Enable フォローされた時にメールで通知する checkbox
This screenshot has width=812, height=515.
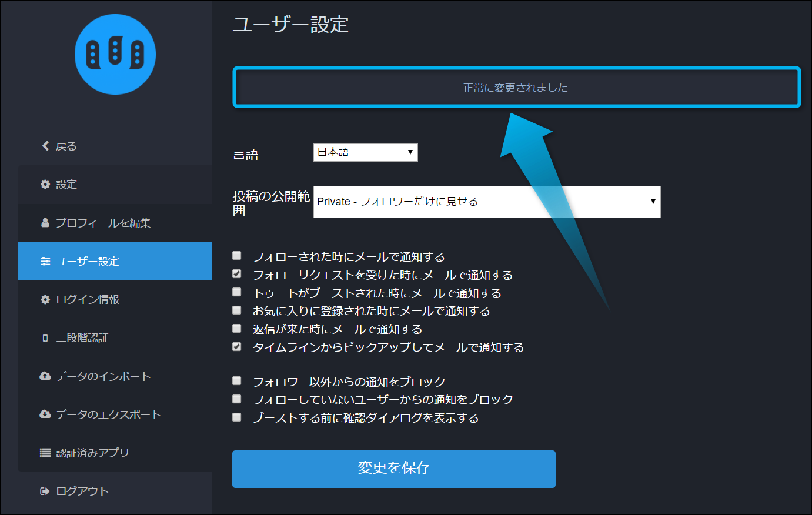click(237, 256)
